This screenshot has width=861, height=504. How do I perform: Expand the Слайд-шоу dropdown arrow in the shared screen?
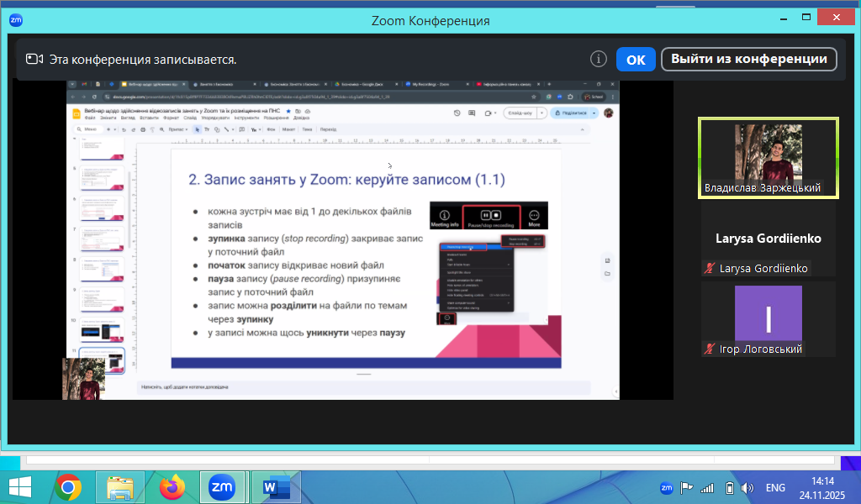[541, 113]
